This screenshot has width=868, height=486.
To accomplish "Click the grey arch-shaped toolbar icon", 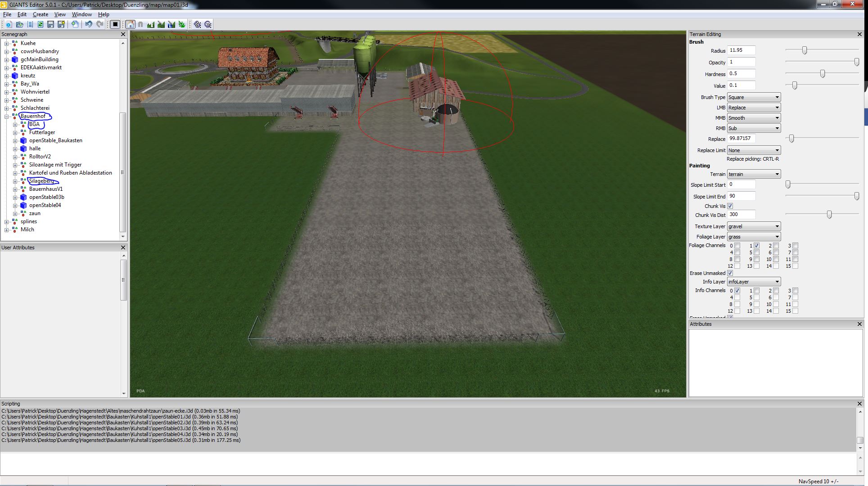I will coord(140,24).
